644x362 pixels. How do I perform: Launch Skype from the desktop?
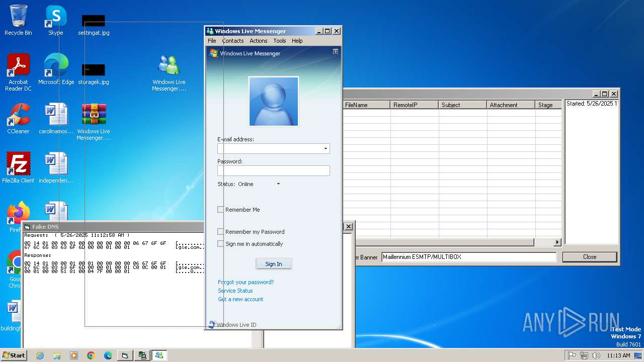tap(55, 20)
